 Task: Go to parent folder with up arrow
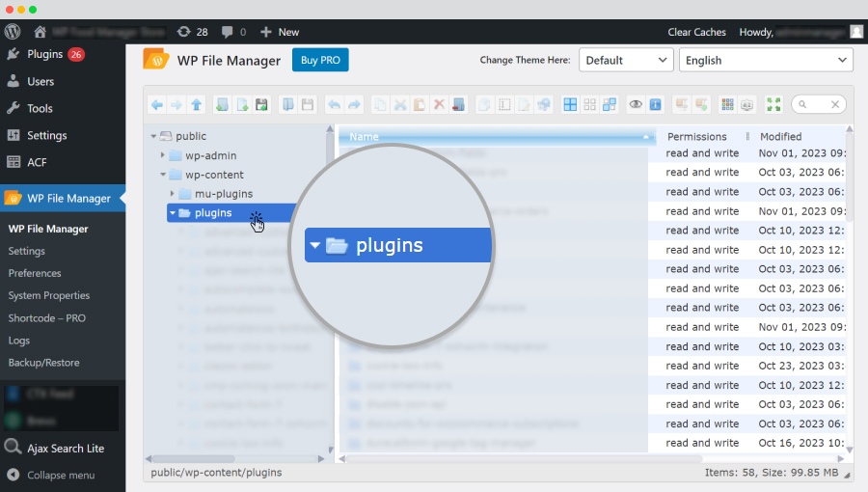tap(197, 104)
